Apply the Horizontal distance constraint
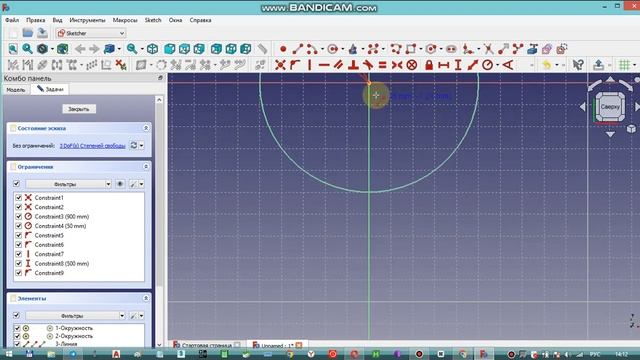 coord(444,65)
